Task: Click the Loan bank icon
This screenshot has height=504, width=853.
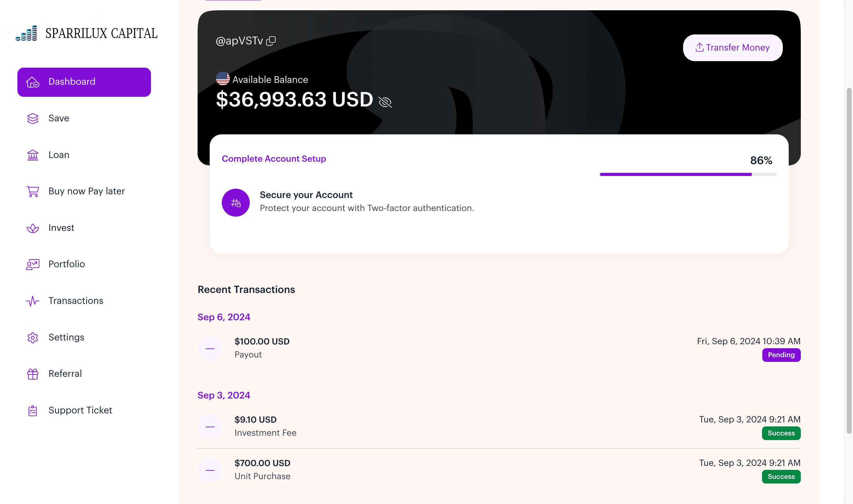Action: (x=33, y=155)
